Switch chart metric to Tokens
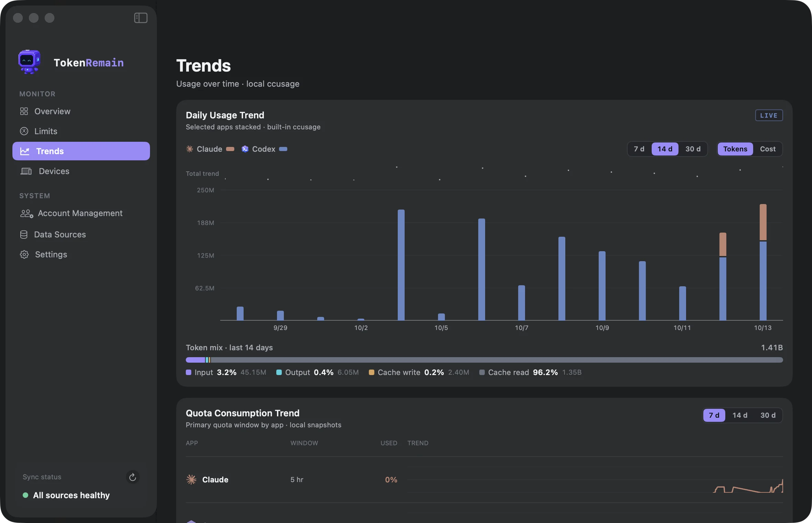This screenshot has width=812, height=523. point(735,149)
